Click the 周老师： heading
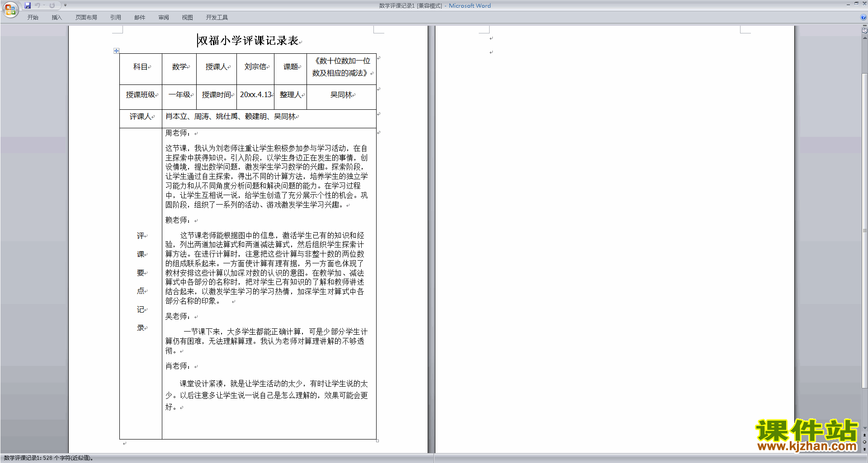This screenshot has height=463, width=868. [178, 133]
